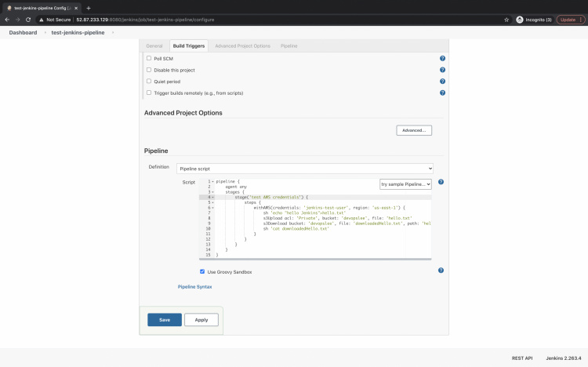Uncheck Use Groovy Sandbox

(202, 271)
